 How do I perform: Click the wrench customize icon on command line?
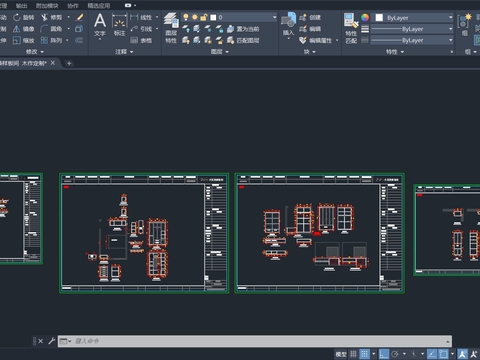click(x=51, y=341)
